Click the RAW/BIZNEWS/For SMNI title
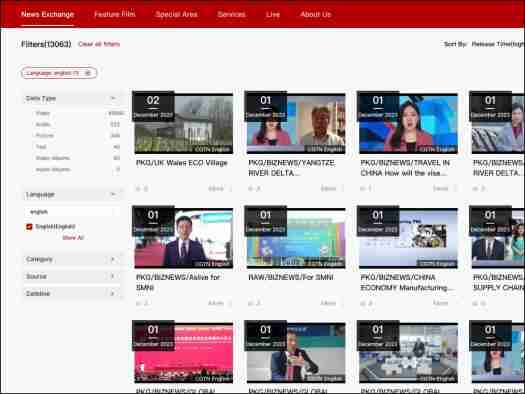 pos(291,278)
